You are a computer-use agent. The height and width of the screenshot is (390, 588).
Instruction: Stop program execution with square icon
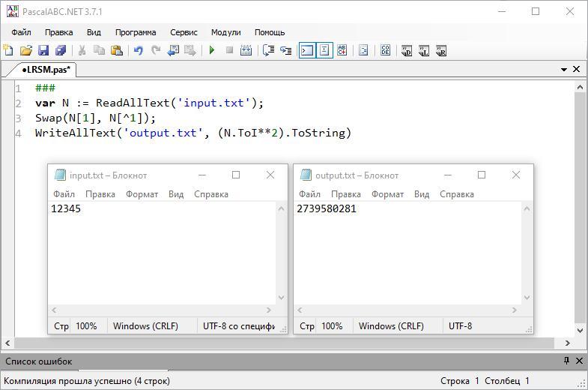[229, 50]
